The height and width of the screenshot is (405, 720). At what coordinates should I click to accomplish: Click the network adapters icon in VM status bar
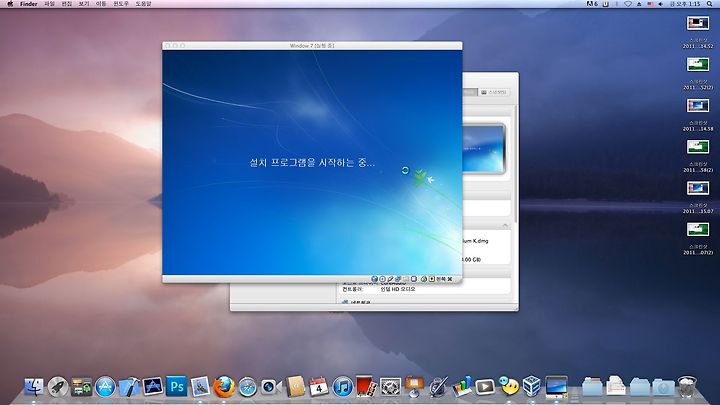[398, 279]
